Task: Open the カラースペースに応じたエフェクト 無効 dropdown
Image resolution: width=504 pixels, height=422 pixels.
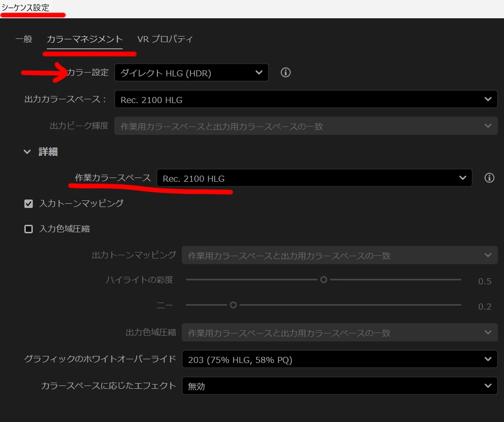Action: tap(340, 385)
